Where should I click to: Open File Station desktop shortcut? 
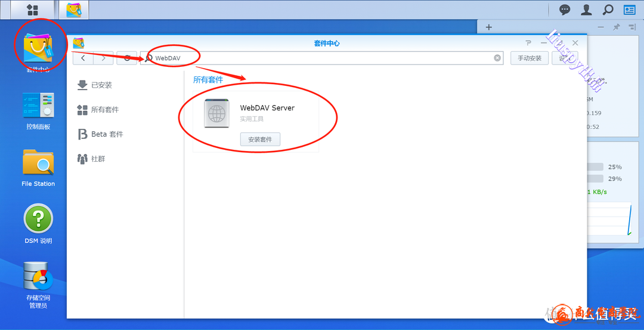(38, 168)
